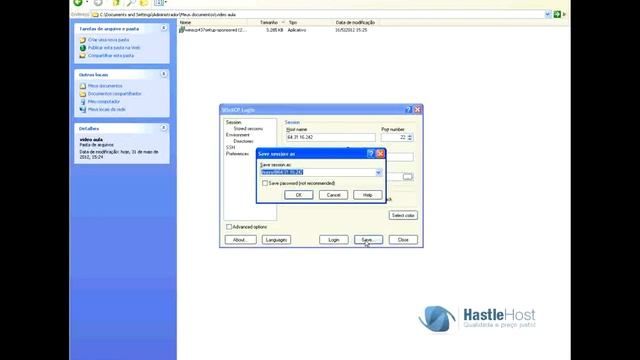Click the Languages button in WinSCP Login
Image resolution: width=640 pixels, height=360 pixels.
coord(276,240)
